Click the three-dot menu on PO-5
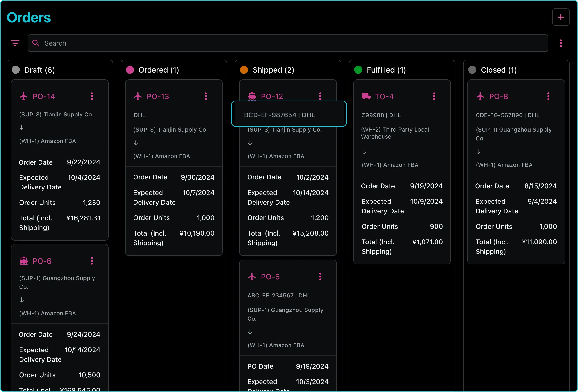 [320, 276]
